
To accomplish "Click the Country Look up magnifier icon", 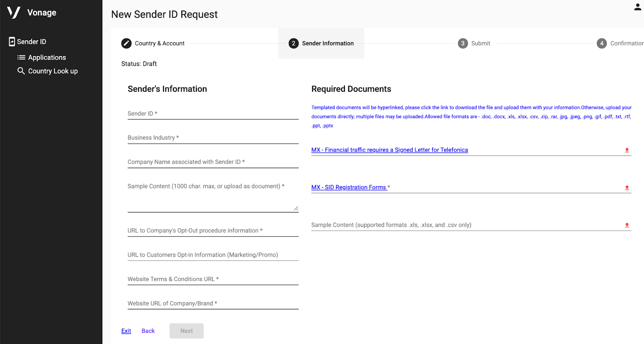I will point(21,71).
